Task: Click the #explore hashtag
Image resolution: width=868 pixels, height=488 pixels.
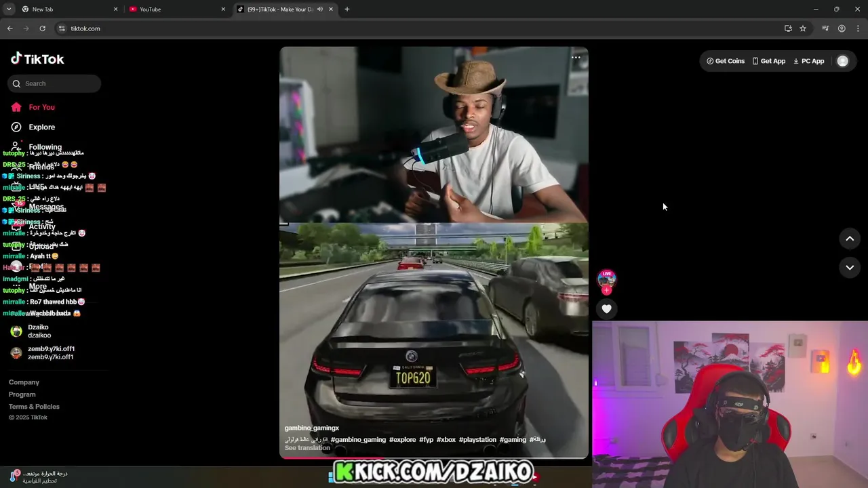Action: point(402,439)
